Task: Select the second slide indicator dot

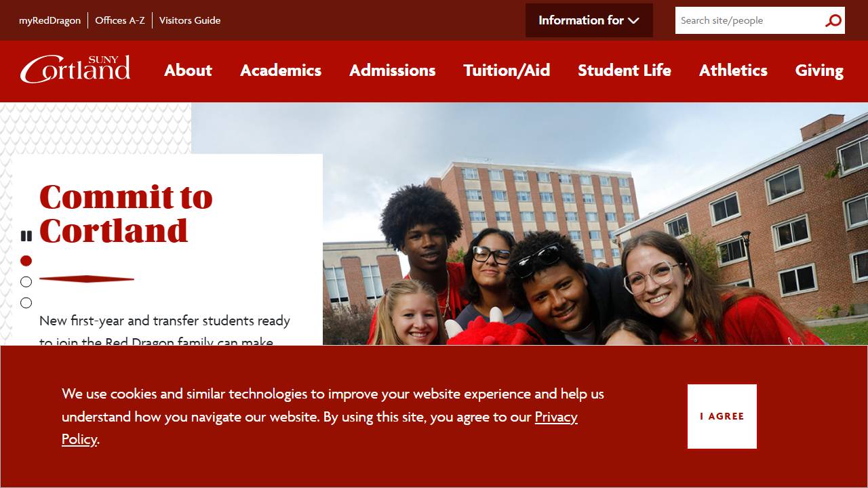Action: (26, 282)
